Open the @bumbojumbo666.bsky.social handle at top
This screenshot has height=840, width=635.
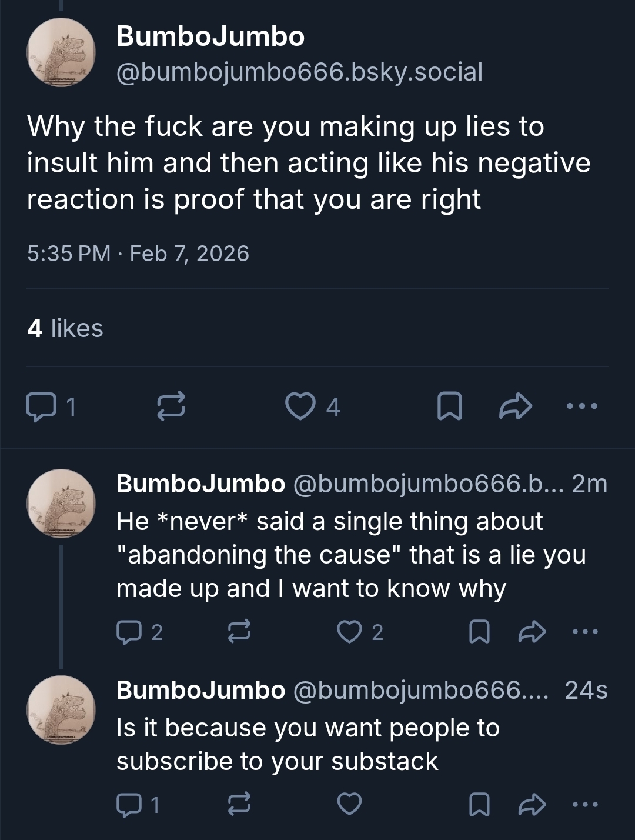(x=299, y=72)
